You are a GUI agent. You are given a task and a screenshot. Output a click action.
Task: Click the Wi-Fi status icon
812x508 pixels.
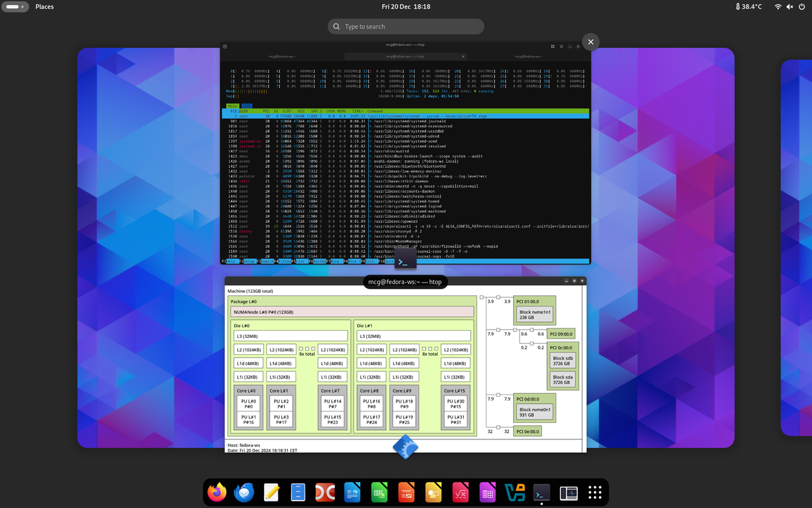(x=778, y=6)
